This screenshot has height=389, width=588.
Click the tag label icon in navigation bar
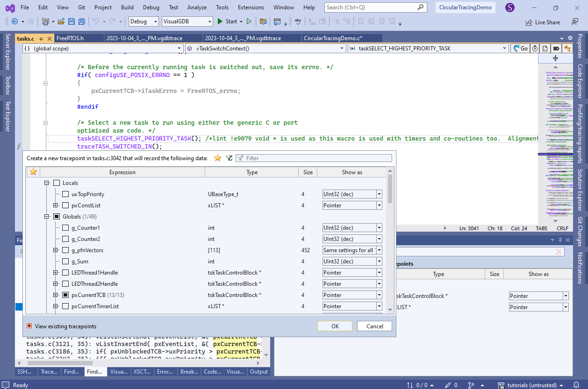556,48
